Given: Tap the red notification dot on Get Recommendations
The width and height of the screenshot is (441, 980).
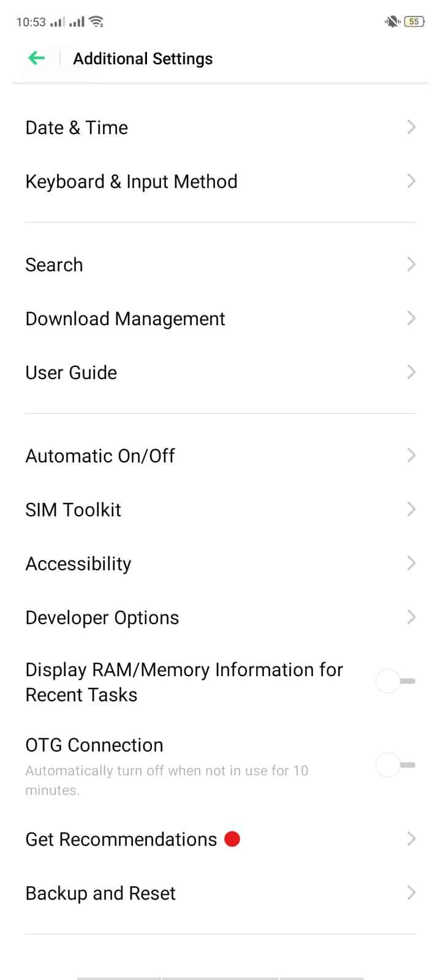Looking at the screenshot, I should point(232,839).
